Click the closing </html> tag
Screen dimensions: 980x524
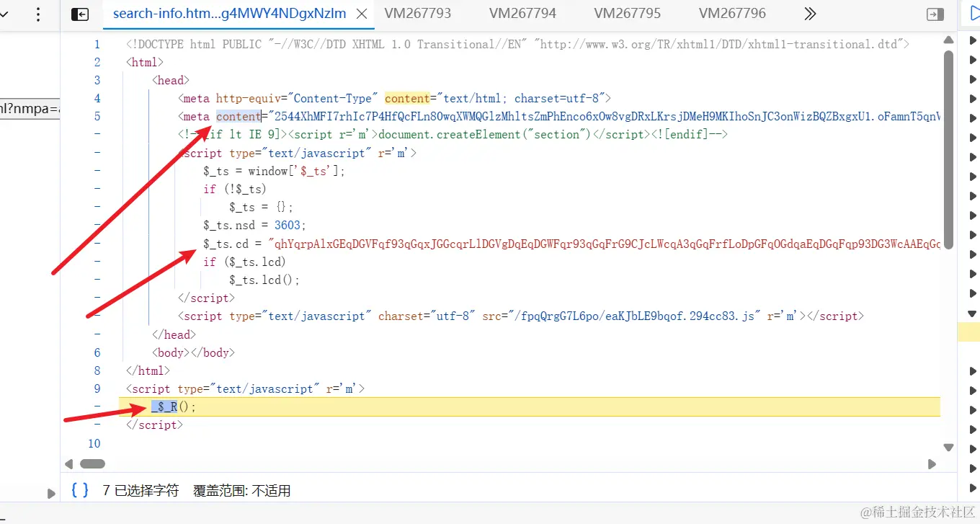148,370
